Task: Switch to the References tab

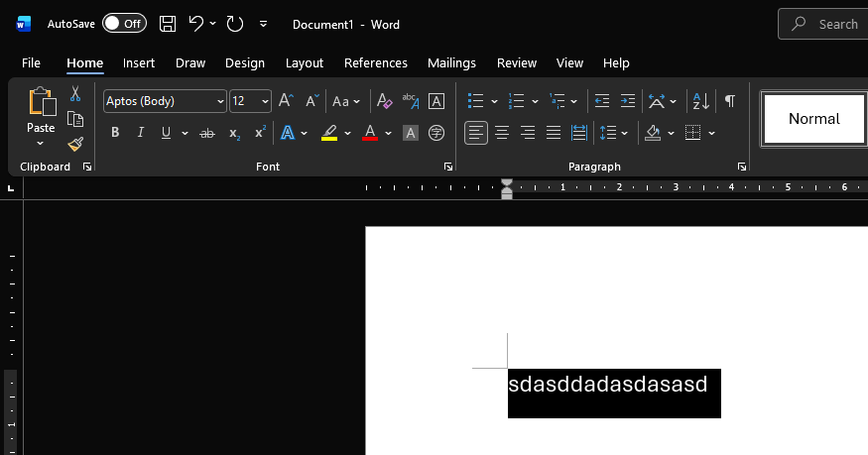Action: coord(376,63)
